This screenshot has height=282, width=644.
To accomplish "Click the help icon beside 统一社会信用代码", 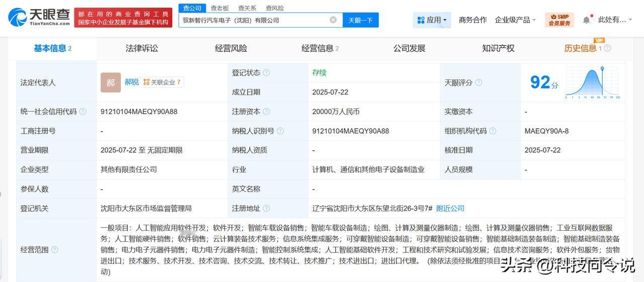I will (83, 112).
